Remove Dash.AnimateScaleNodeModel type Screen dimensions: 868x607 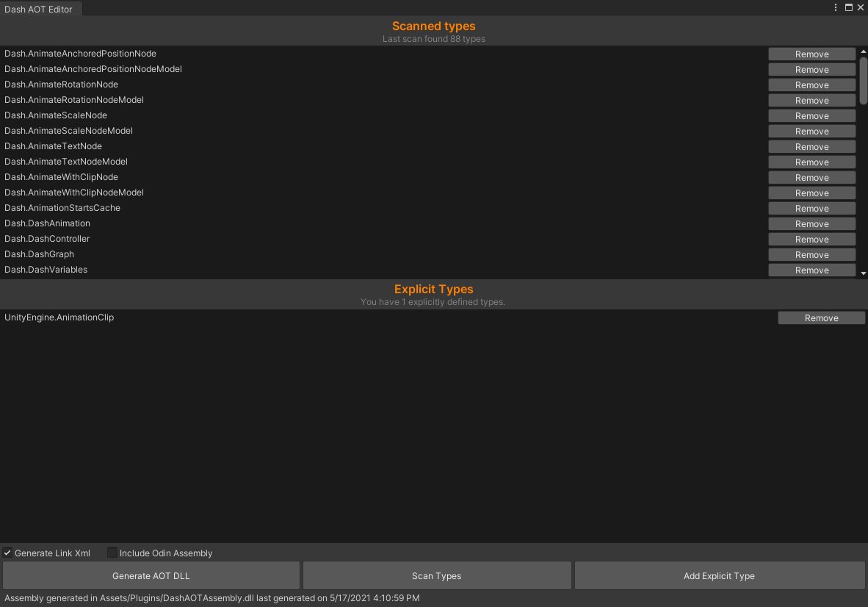pos(811,132)
